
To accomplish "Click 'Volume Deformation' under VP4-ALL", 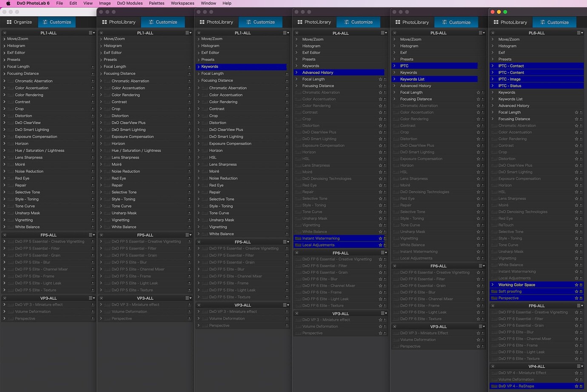I will click(x=516, y=380).
